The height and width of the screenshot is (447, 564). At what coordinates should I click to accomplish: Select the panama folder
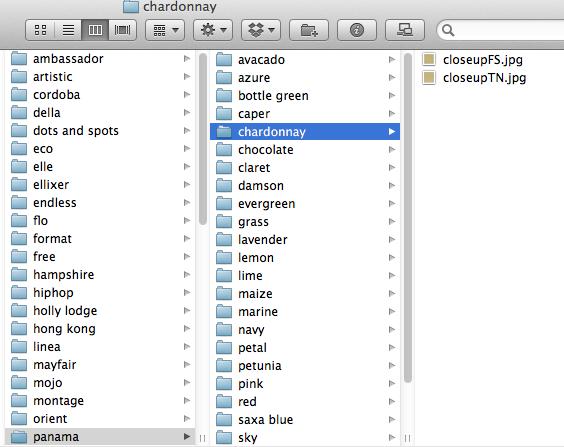point(100,437)
